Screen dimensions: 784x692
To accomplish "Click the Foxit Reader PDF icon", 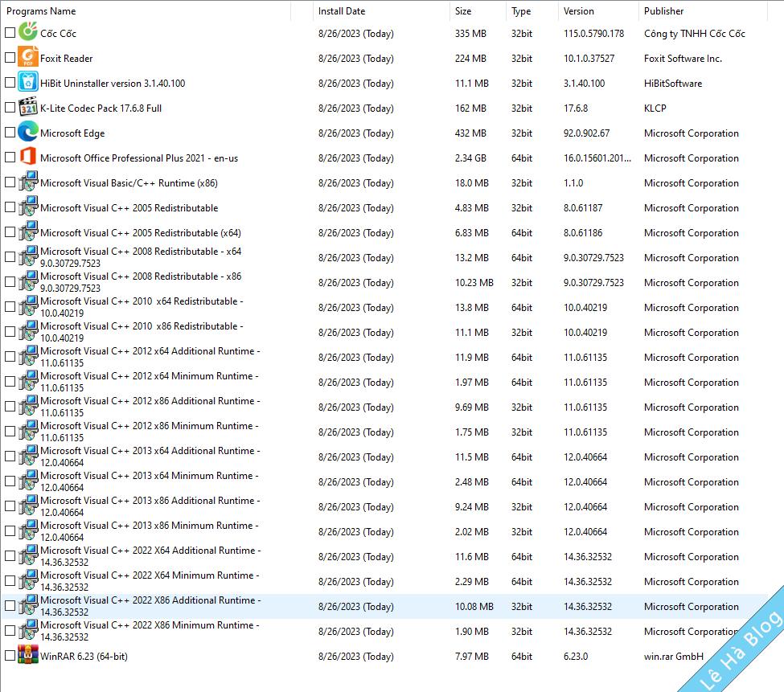I will pos(28,58).
